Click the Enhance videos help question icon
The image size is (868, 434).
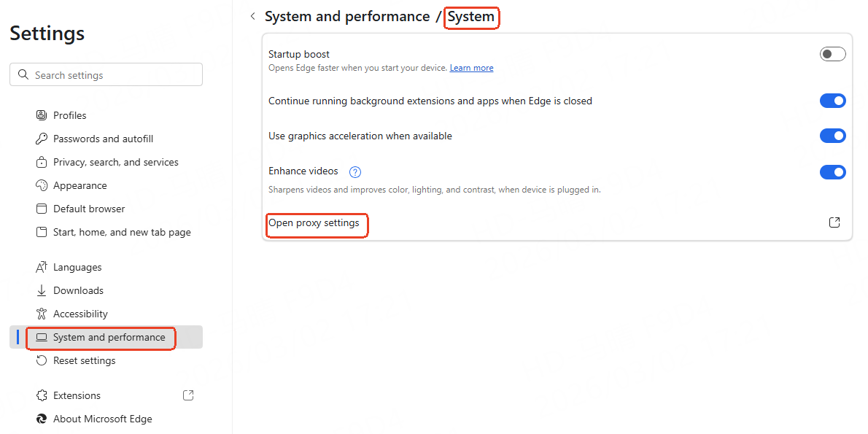355,172
